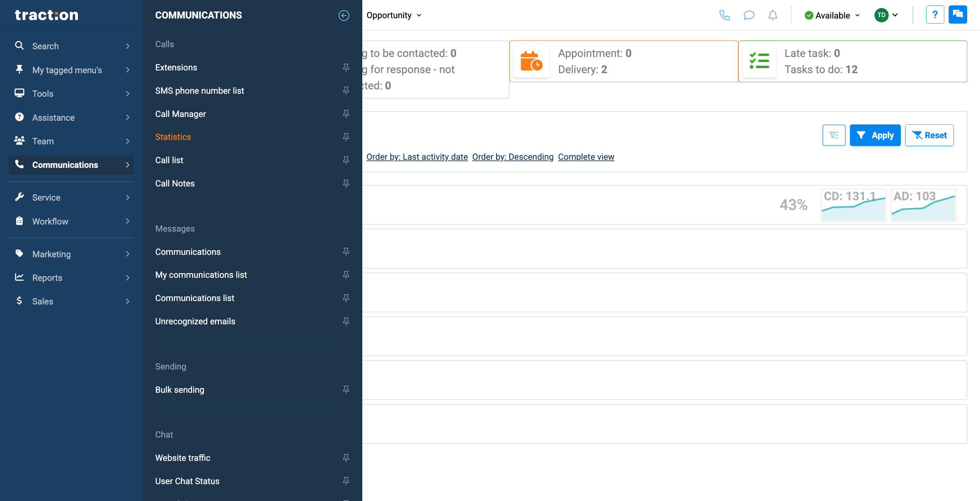Click the Tools monitor icon in sidebar
Screen dimensions: 980x501
click(x=19, y=93)
